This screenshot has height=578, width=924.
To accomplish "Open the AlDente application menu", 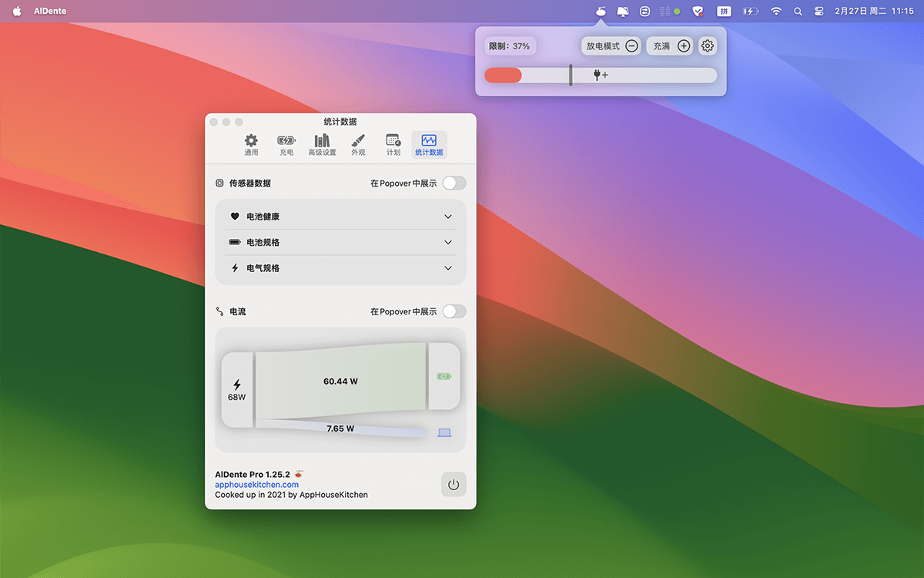I will [50, 12].
